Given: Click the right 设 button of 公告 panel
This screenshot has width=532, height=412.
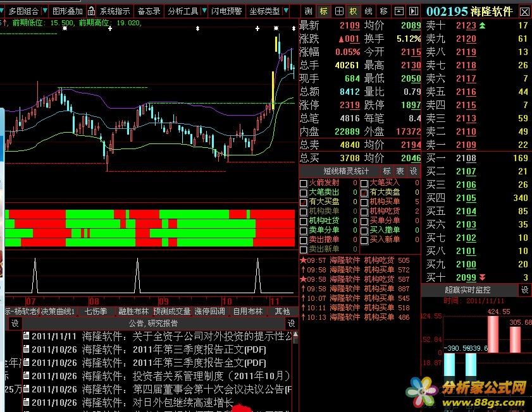Looking at the screenshot, I should [x=291, y=324].
